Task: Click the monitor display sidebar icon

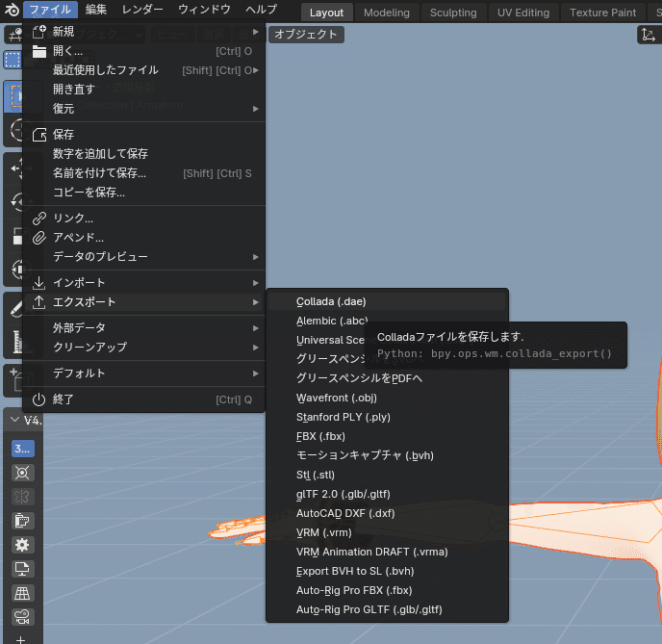Action: coord(22,569)
